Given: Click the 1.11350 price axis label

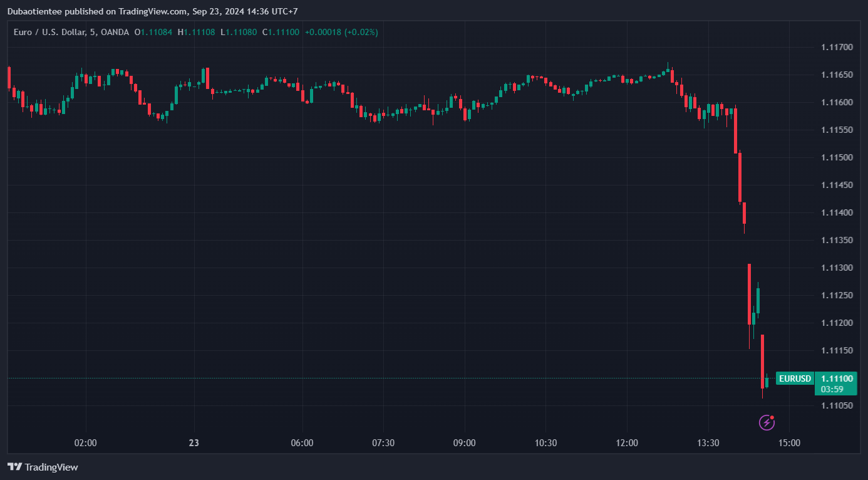Looking at the screenshot, I should [x=837, y=241].
